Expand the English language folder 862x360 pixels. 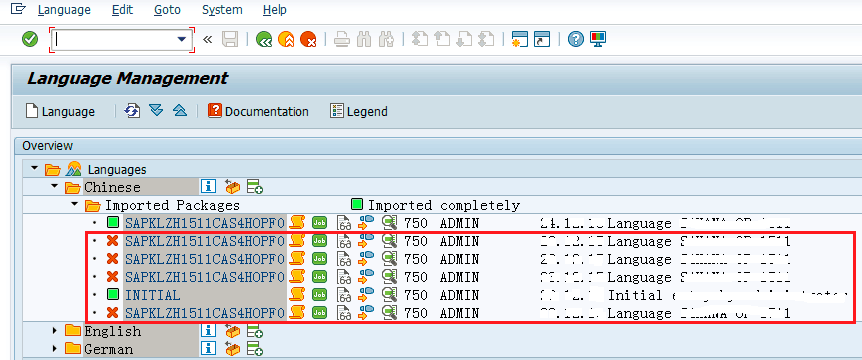(x=54, y=331)
